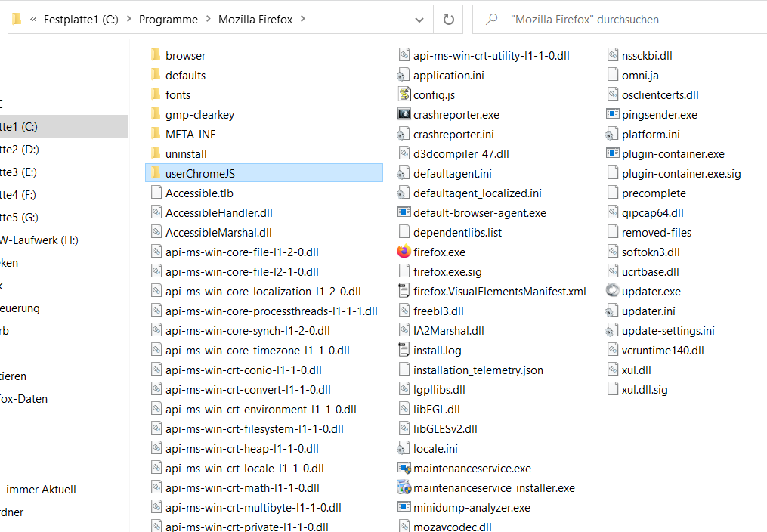The image size is (767, 532).
Task: Select AccessibleMarshal.dll file name
Action: pos(218,232)
